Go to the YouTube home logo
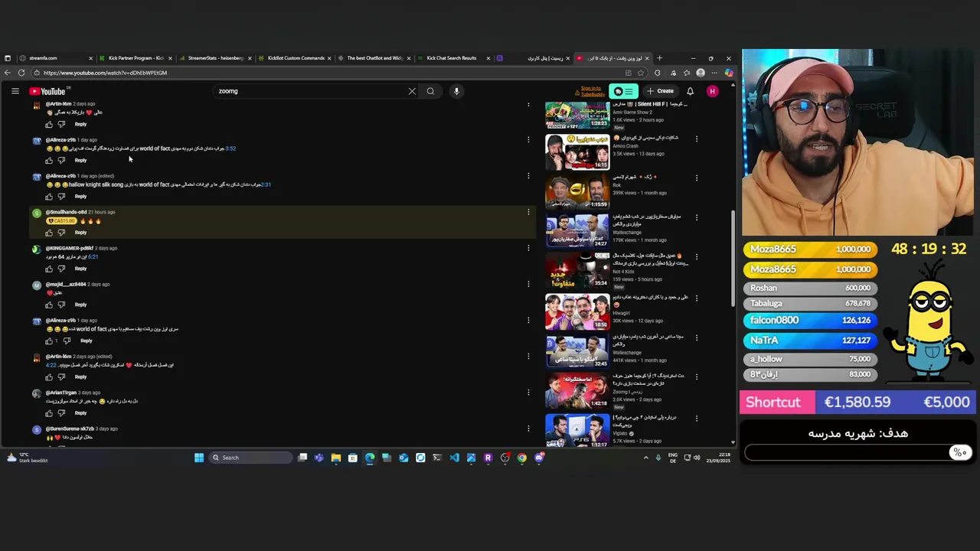This screenshot has height=551, width=980. [x=47, y=92]
